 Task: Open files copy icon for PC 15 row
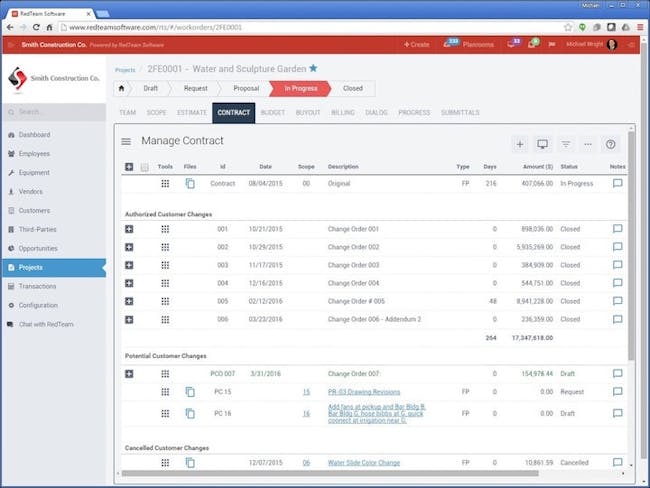click(x=190, y=391)
